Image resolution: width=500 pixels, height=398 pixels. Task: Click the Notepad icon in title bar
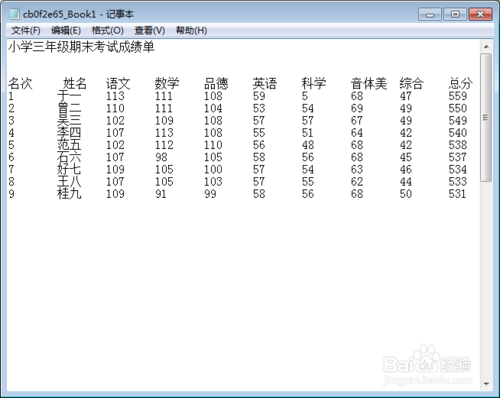[x=14, y=14]
